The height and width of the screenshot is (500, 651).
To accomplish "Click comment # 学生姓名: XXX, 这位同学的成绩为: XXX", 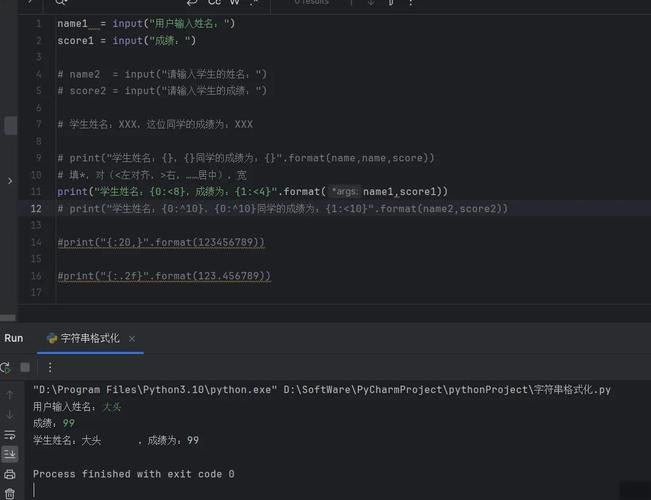I will [x=155, y=125].
